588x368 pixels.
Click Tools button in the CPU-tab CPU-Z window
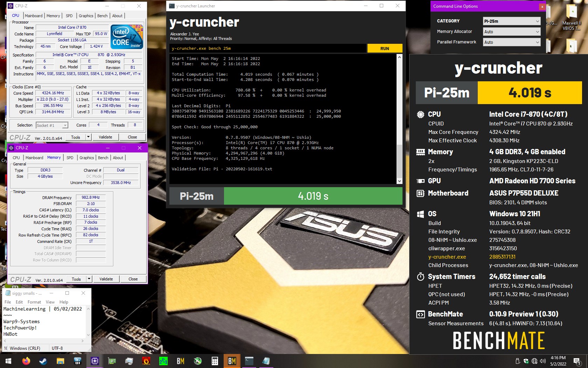point(76,137)
